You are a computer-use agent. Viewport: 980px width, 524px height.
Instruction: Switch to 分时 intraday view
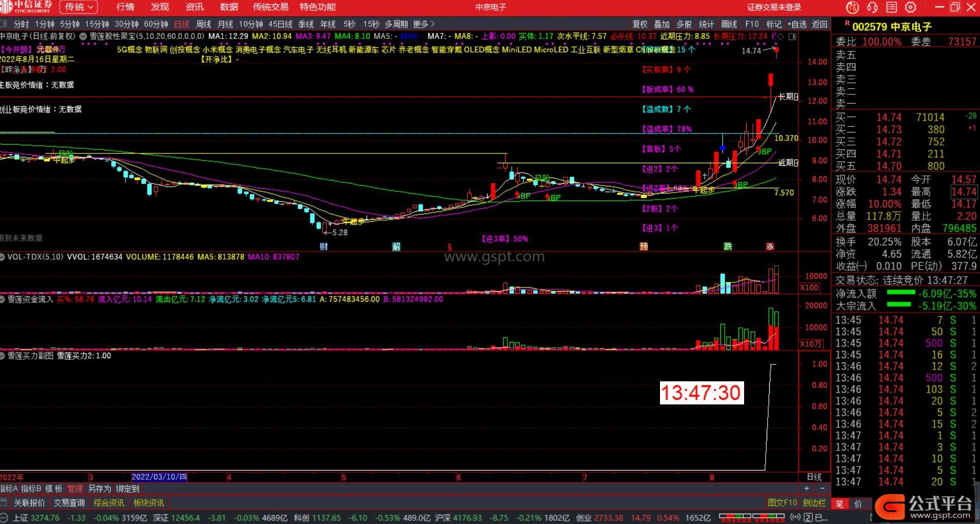[21, 24]
